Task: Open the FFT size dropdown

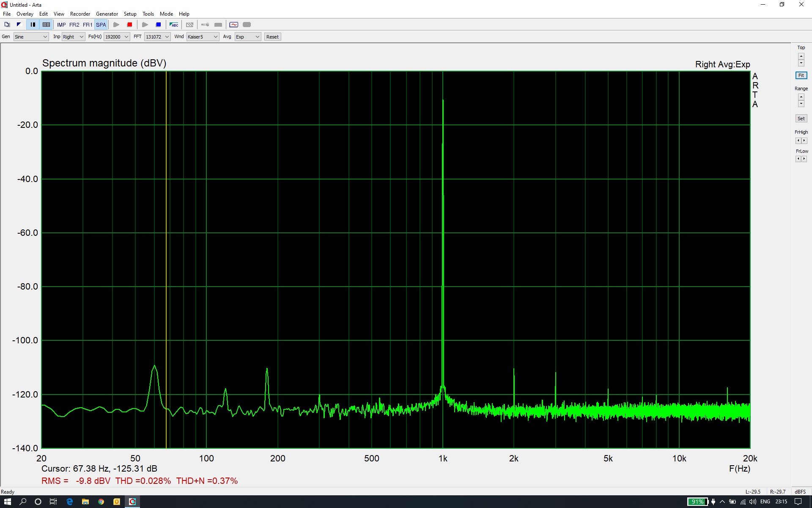Action: (157, 37)
